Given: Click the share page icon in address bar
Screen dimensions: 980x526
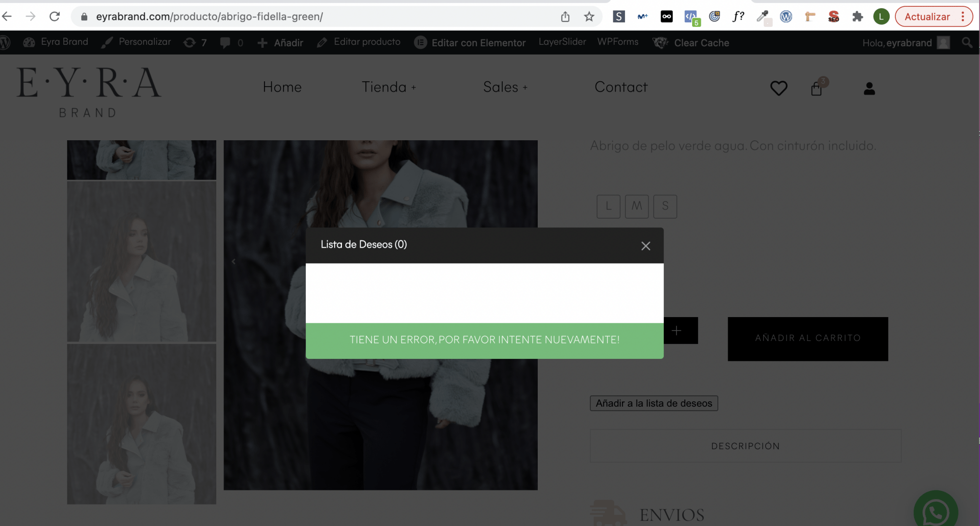Looking at the screenshot, I should [x=565, y=17].
